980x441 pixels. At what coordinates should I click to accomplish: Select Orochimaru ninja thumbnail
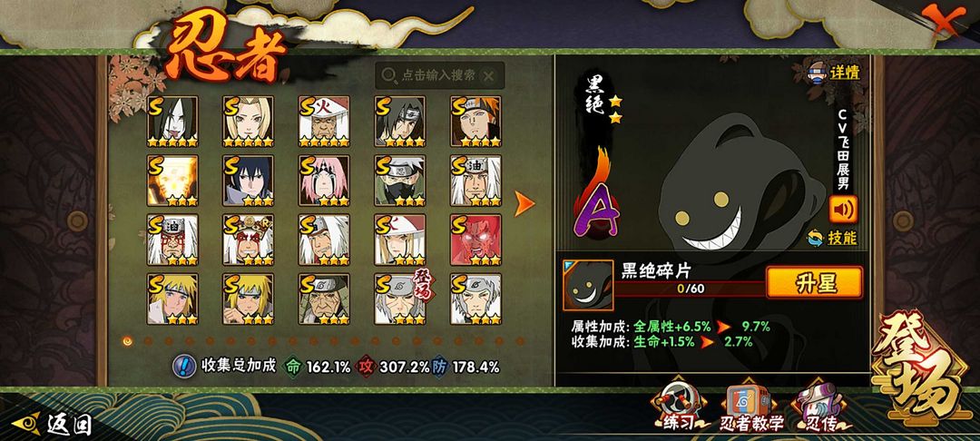(172, 122)
